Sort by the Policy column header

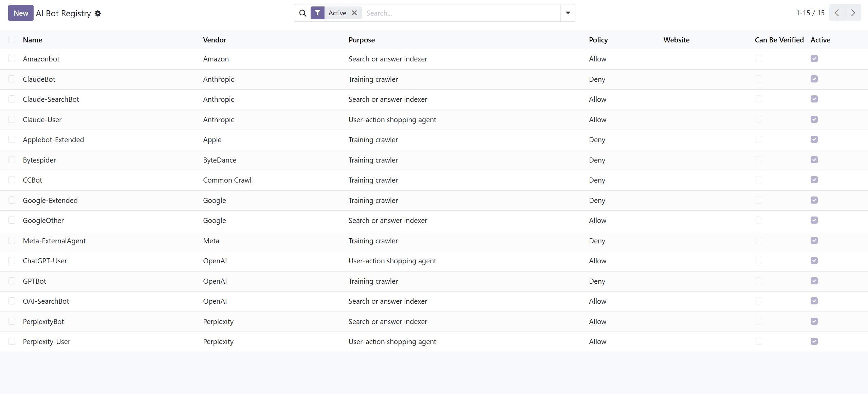tap(598, 40)
